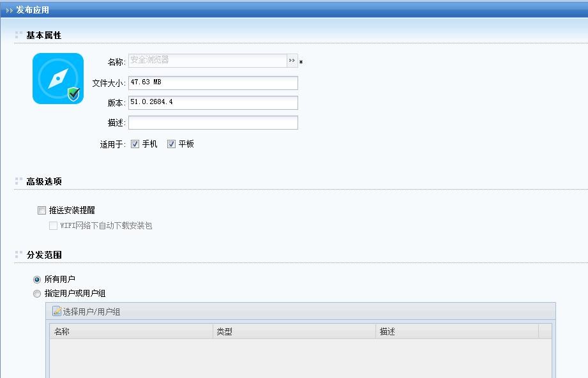Enable the 推送安装提醒 checkbox
This screenshot has height=378, width=588.
point(41,210)
